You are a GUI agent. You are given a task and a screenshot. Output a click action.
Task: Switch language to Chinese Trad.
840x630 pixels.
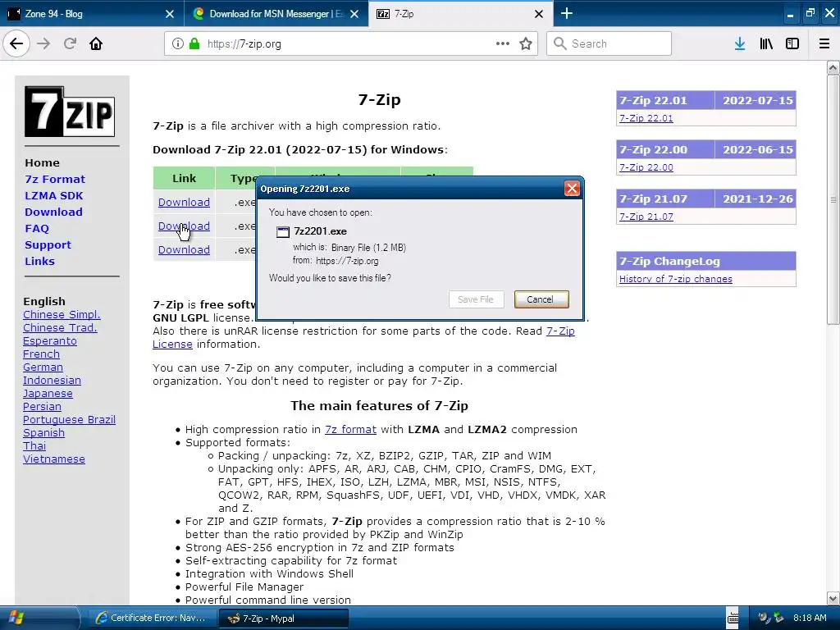coord(60,327)
